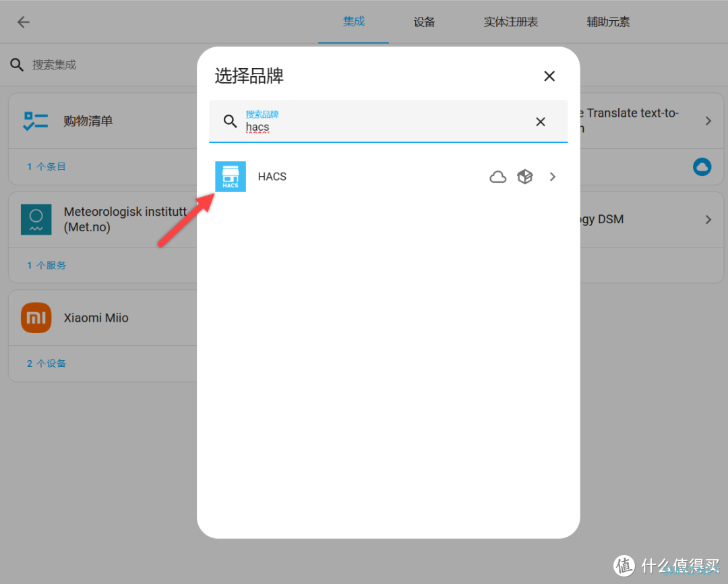This screenshot has width=728, height=584.
Task: Open Meteorologisk institutt (Met.no) integration
Action: [x=103, y=219]
